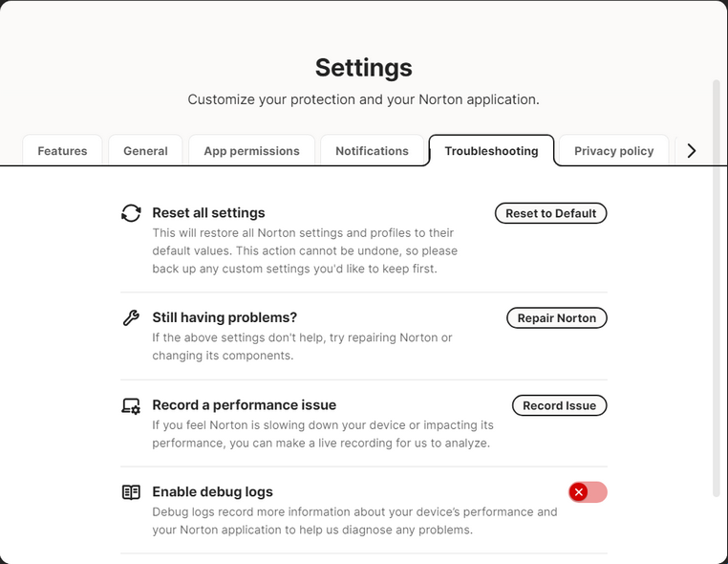The height and width of the screenshot is (564, 728).
Task: Click the wrench icon beside Still having problems
Action: pos(131,317)
